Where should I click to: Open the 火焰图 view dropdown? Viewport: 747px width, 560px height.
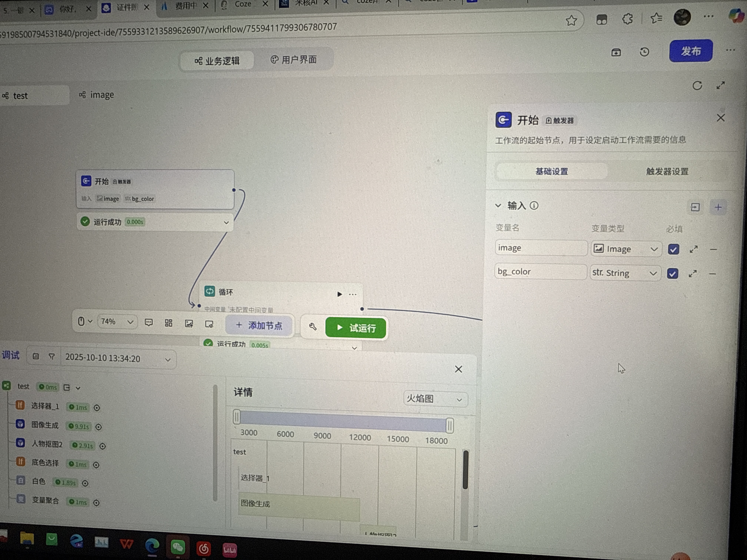[x=435, y=399]
